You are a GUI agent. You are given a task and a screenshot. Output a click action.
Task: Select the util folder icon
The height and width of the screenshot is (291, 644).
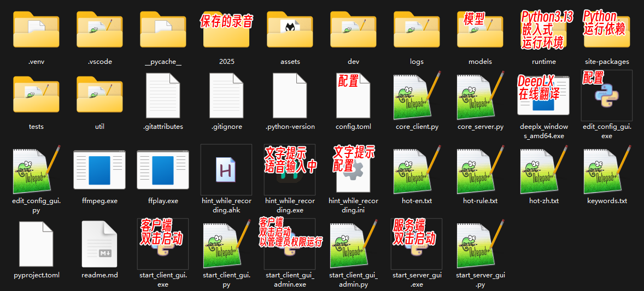[99, 94]
